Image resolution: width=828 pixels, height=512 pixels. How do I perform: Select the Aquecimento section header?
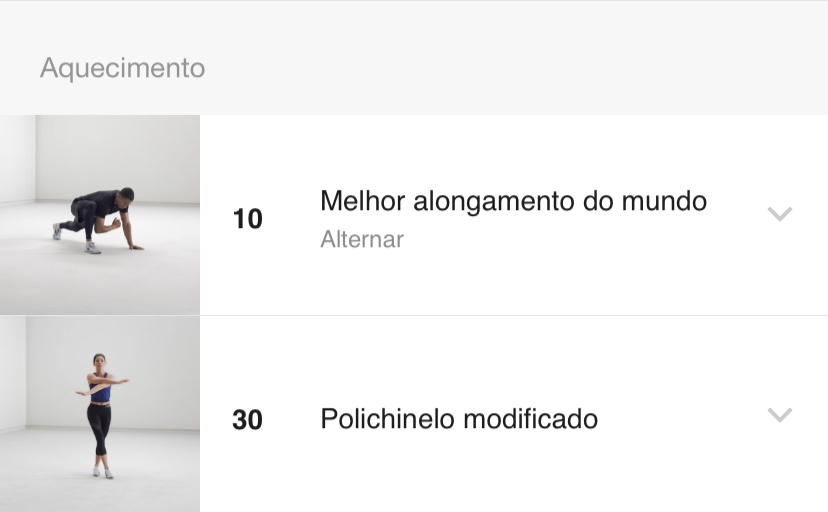[123, 68]
